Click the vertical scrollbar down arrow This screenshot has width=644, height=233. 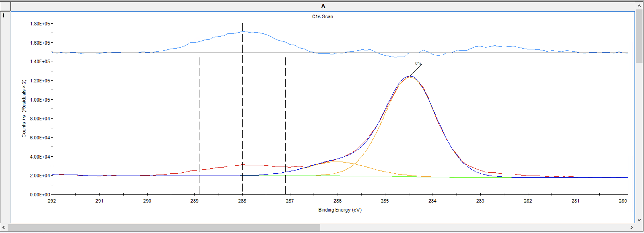click(639, 220)
